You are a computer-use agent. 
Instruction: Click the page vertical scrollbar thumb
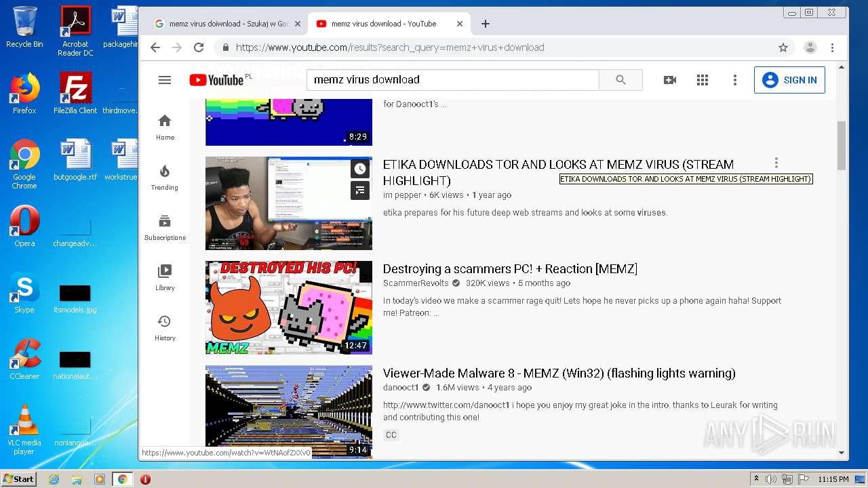842,146
